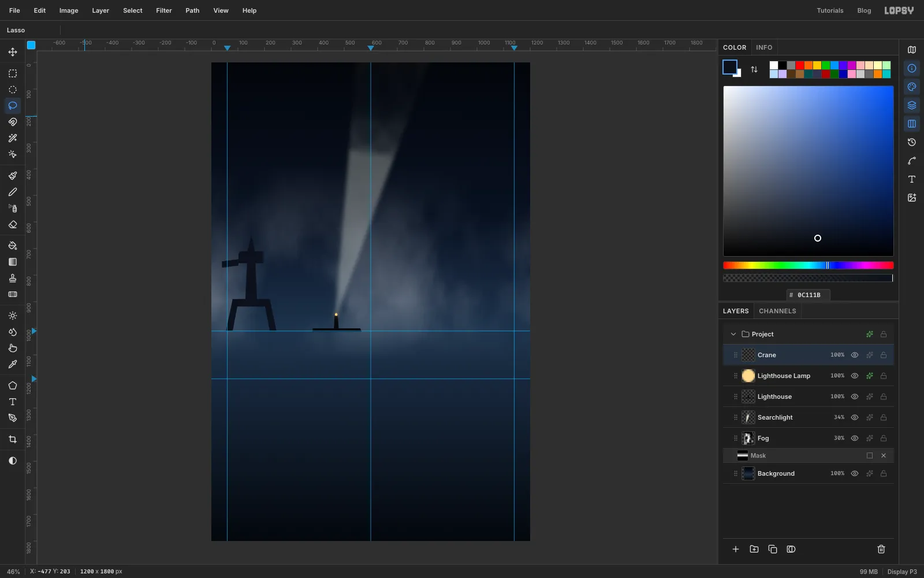Select the Move tool
This screenshot has width=924, height=578.
(x=13, y=52)
